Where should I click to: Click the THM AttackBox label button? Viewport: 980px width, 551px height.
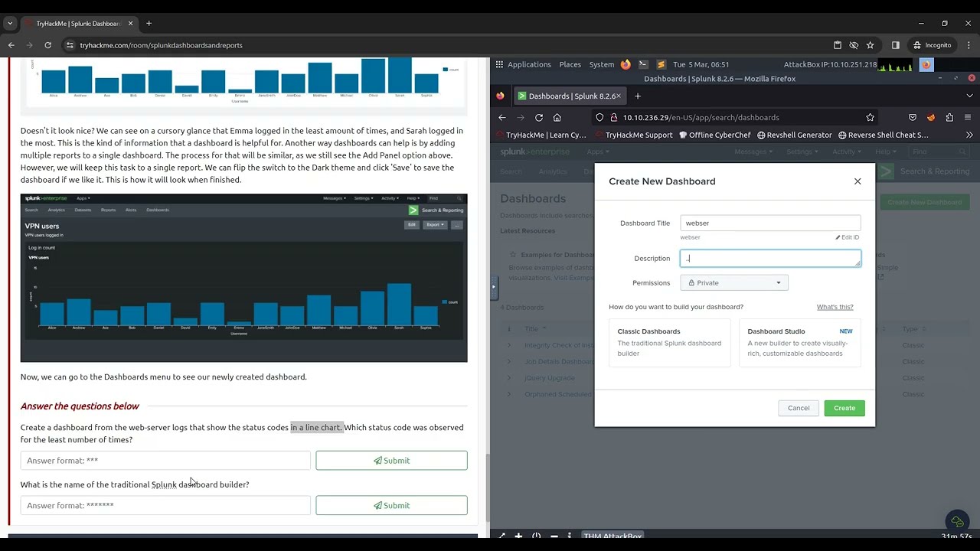point(612,536)
